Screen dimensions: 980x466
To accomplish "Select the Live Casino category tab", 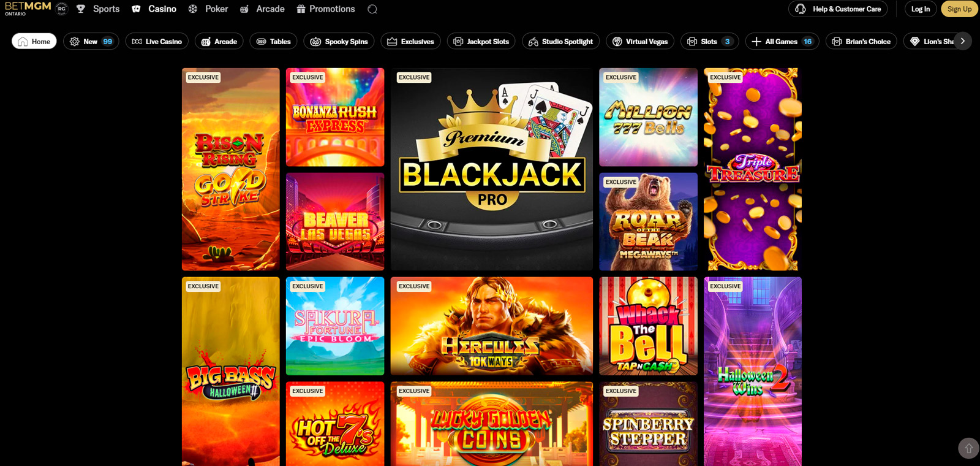I will coord(157,41).
